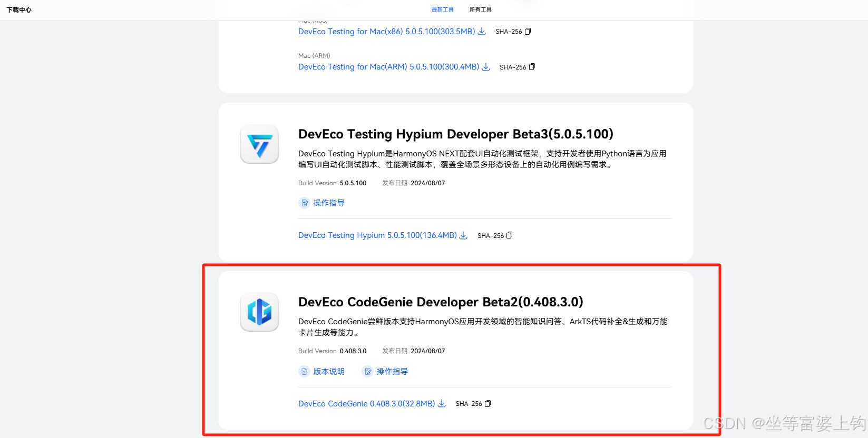Select the DevEco CodeGenie Developer Beta2 heading
Image resolution: width=868 pixels, height=438 pixels.
pyautogui.click(x=441, y=302)
